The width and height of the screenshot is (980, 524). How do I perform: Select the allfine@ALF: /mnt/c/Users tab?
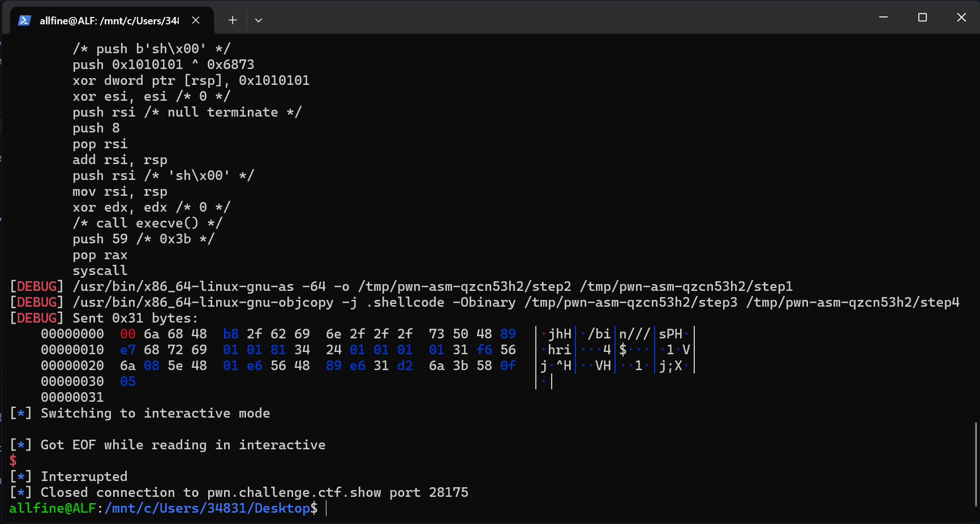(x=112, y=20)
